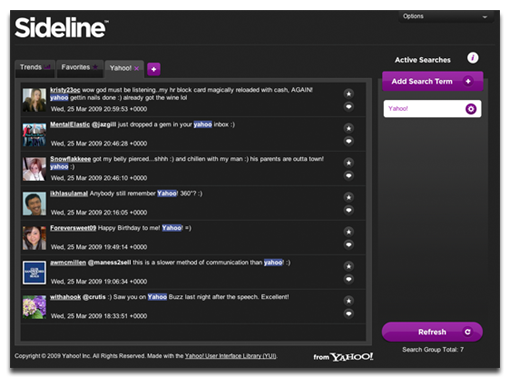Viewport: 510px width, 378px height.
Task: Reply bubble on Foreversweet09 tweet
Action: [349, 245]
